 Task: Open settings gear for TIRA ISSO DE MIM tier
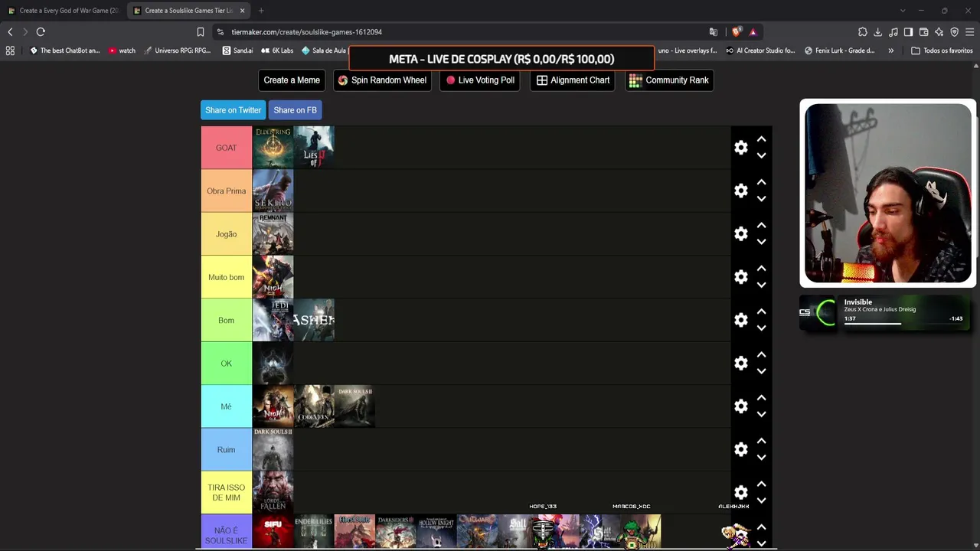[741, 493]
